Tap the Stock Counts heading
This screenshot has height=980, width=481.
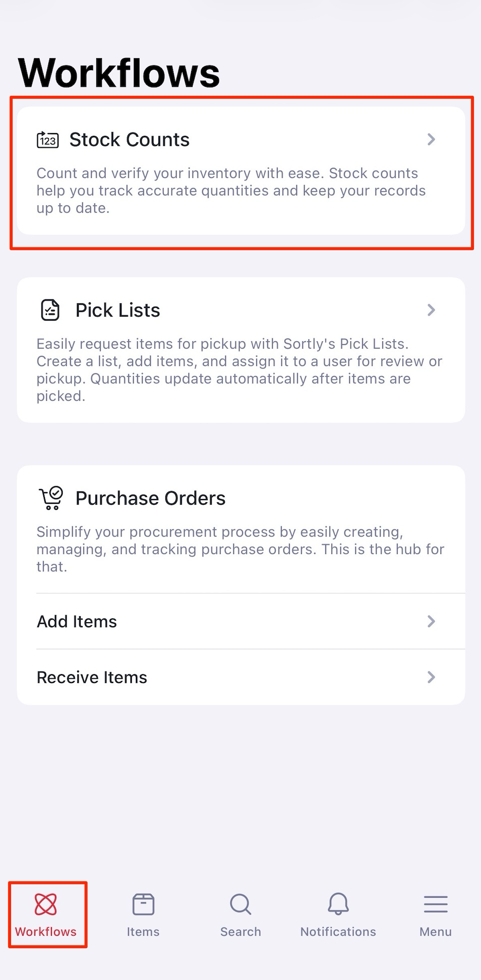pyautogui.click(x=130, y=140)
